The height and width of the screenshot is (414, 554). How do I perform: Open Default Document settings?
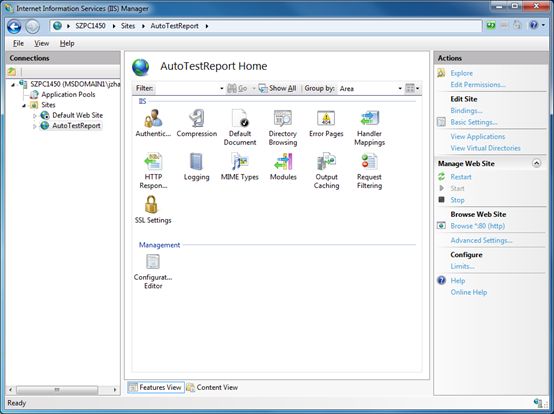240,118
